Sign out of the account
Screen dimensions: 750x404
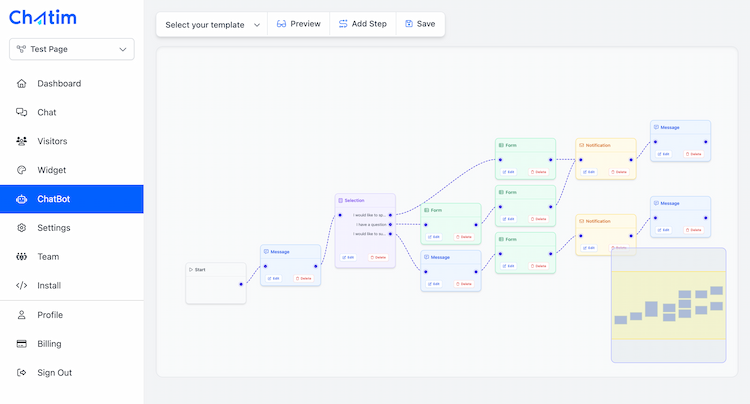[54, 373]
